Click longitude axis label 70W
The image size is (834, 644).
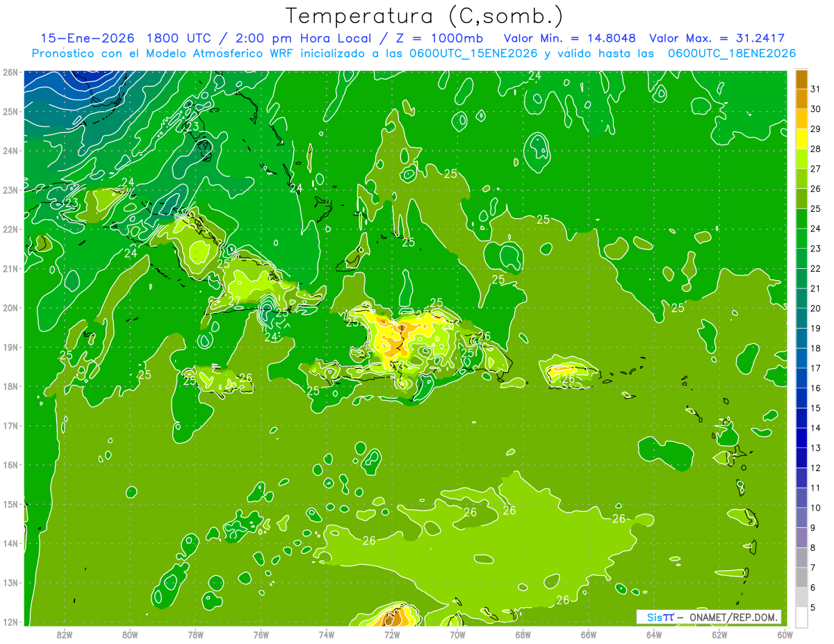[x=457, y=634]
